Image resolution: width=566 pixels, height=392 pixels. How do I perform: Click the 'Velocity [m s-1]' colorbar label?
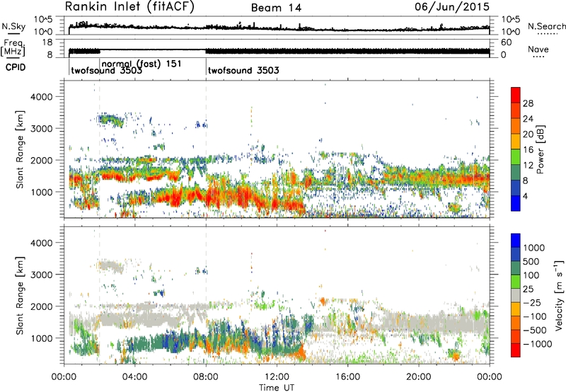pos(559,295)
